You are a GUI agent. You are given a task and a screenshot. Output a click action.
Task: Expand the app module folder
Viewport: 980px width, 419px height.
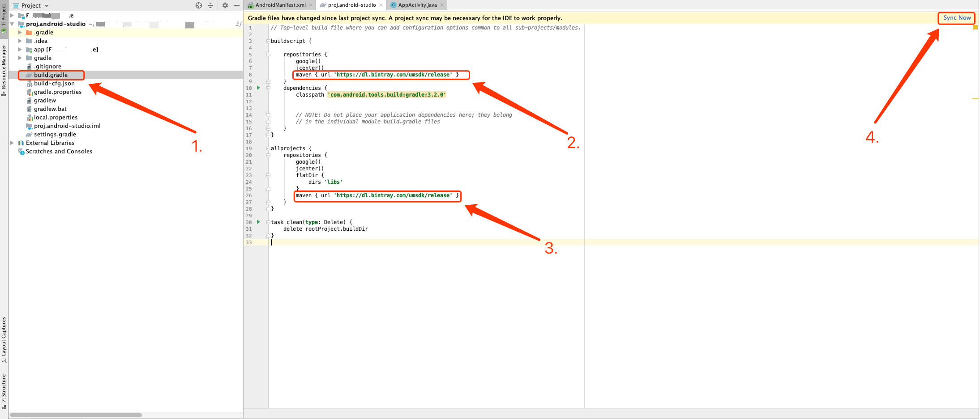[20, 50]
